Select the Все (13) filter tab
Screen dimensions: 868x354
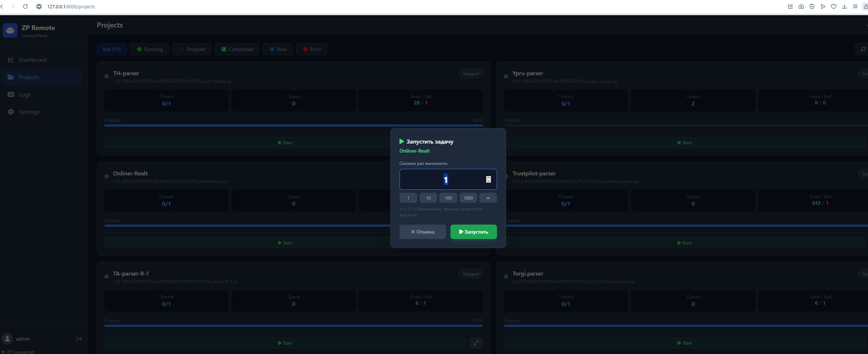pos(112,49)
